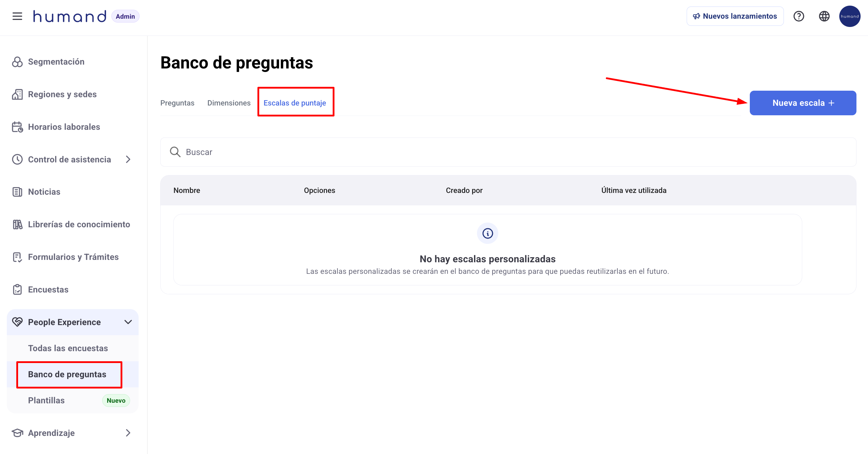Screen dimensions: 868x454
Task: Switch to the Preguntas tab
Action: (177, 103)
